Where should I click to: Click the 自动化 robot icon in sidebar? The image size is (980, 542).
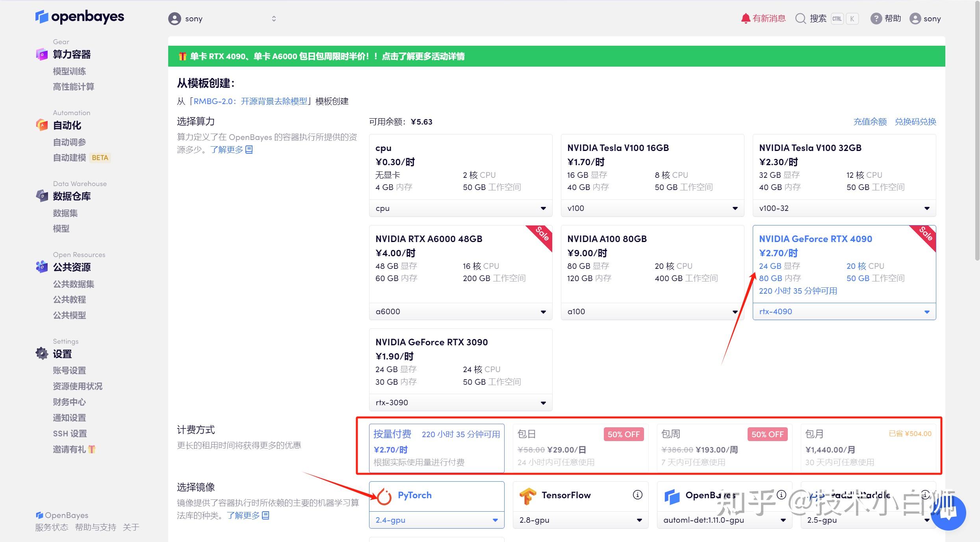click(x=42, y=125)
